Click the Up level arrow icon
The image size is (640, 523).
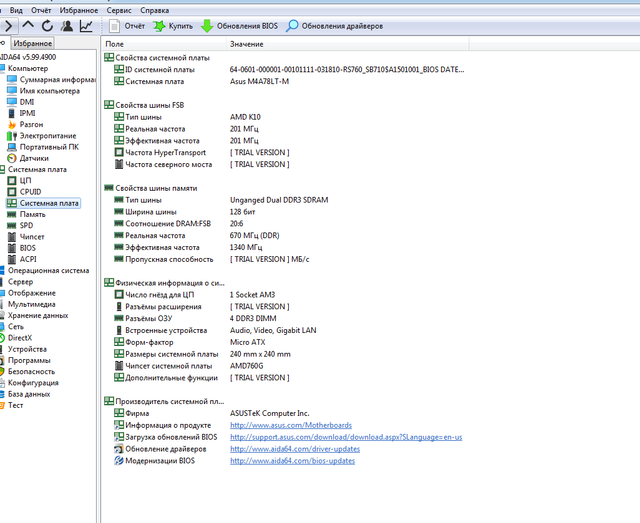tap(28, 25)
